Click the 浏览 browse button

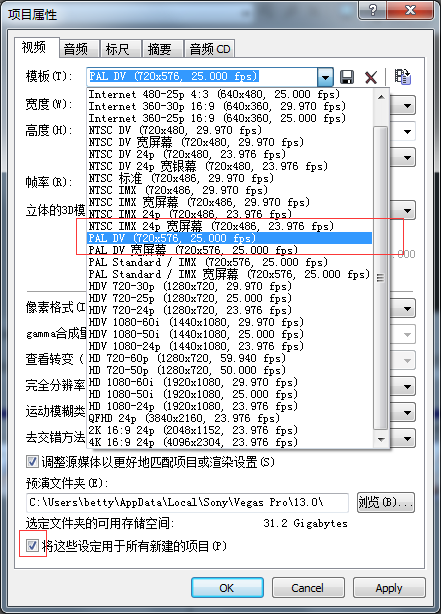pyautogui.click(x=385, y=502)
